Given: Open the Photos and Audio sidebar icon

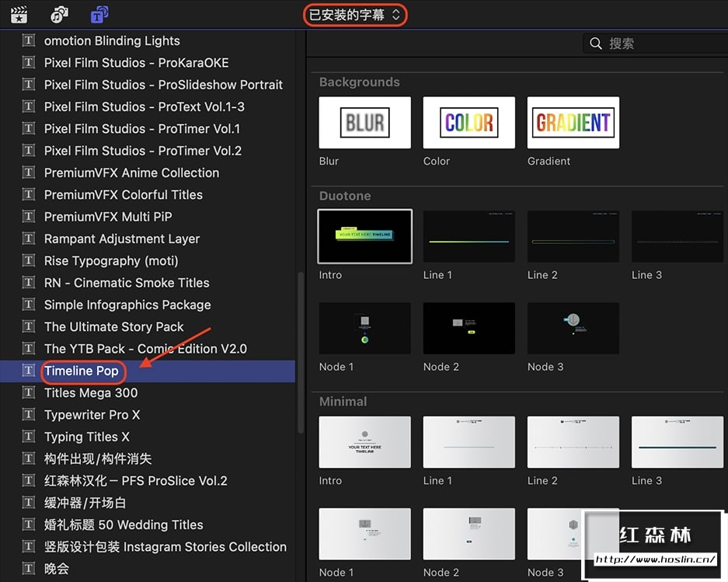Looking at the screenshot, I should 59,15.
